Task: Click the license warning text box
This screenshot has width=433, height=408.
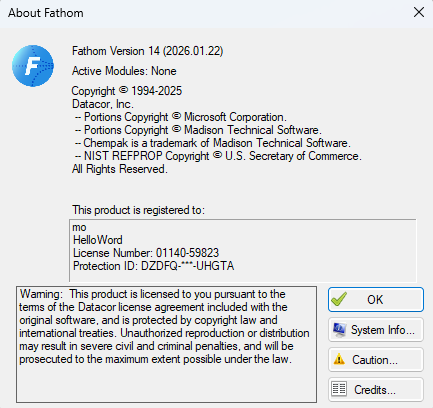Action: point(166,344)
